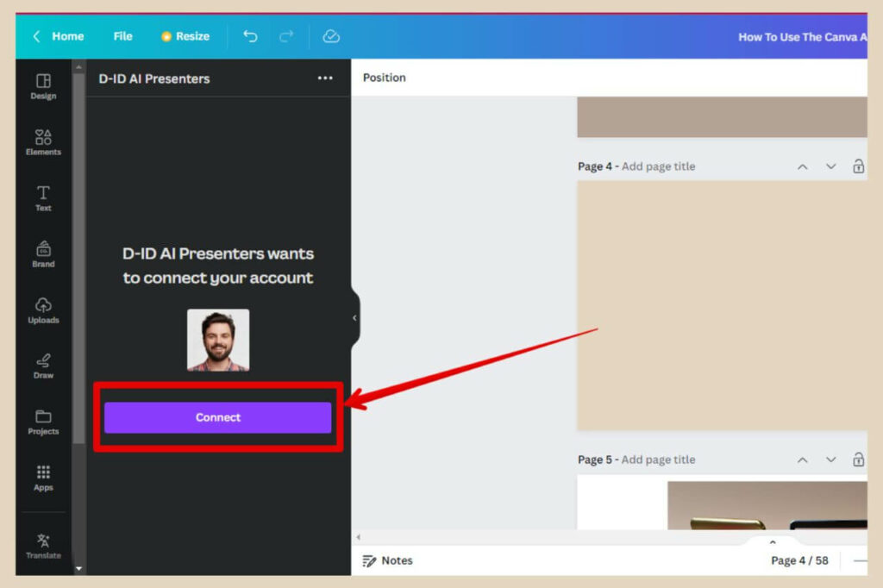The image size is (883, 588).
Task: Open the Text sidebar tab
Action: [x=43, y=198]
